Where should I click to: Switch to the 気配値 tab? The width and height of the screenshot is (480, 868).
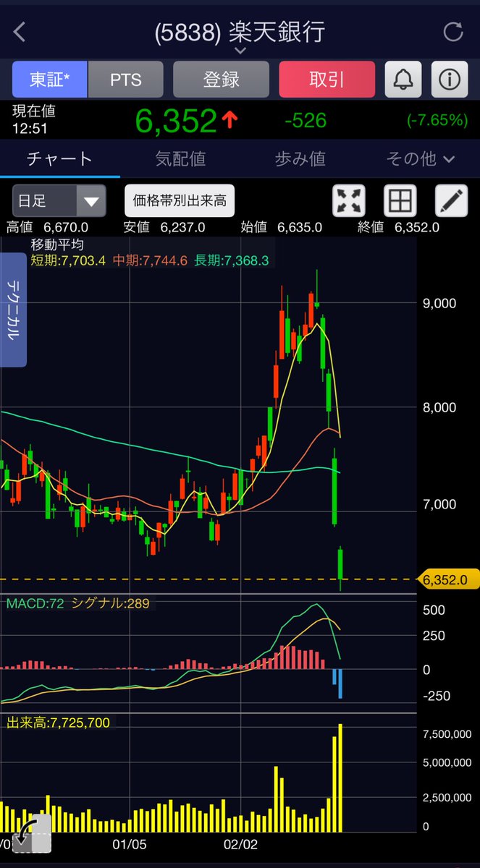180,158
